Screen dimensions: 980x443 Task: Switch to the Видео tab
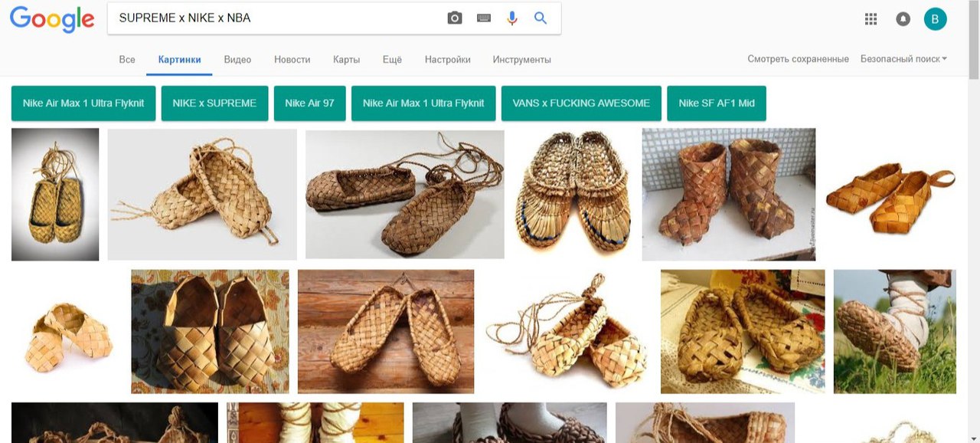point(237,60)
